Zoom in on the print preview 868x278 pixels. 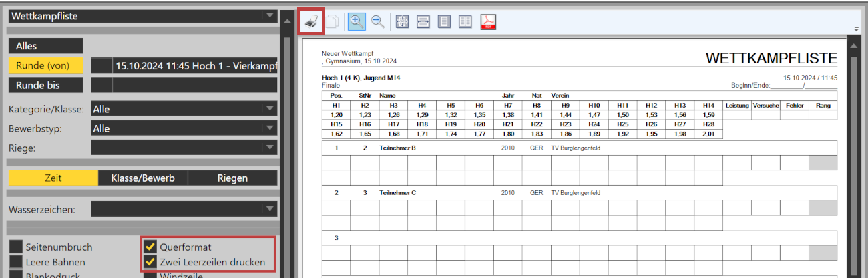357,21
